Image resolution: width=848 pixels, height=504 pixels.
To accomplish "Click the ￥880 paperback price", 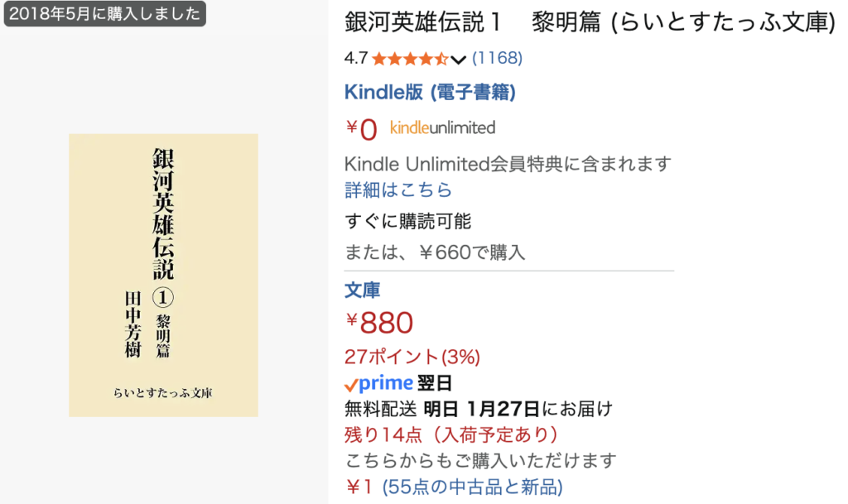I will (x=379, y=324).
